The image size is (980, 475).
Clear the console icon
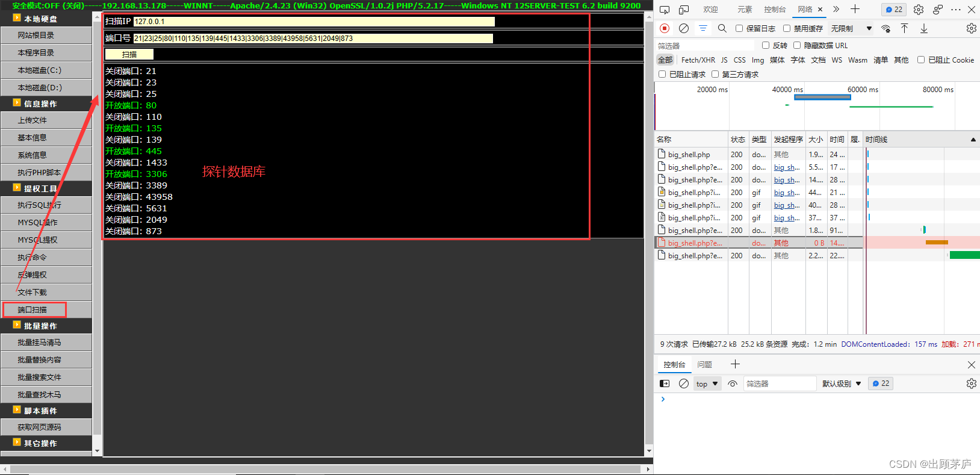684,383
